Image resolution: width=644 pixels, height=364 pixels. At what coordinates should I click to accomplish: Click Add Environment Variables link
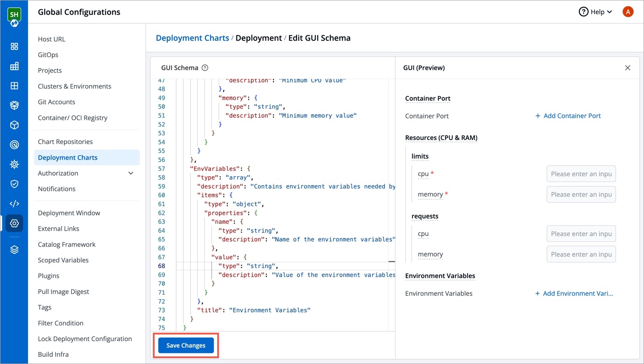[x=574, y=294]
